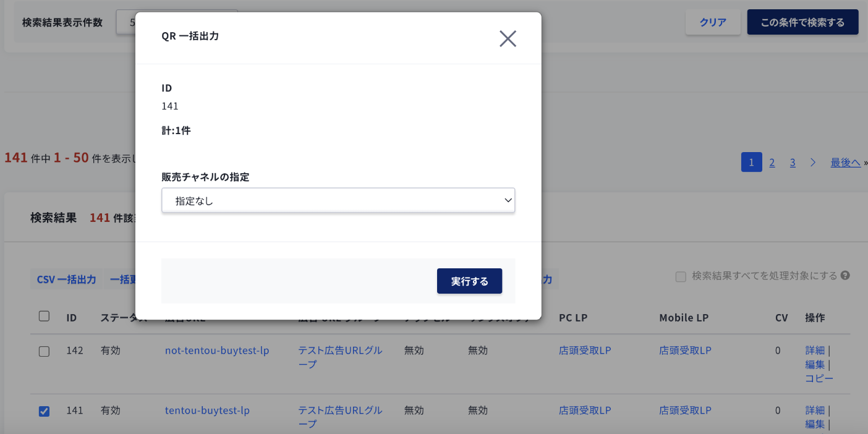868x434 pixels.
Task: Click この条件で検索する button
Action: point(802,22)
